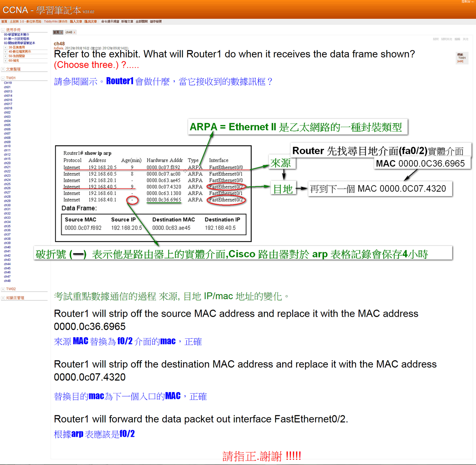Open the ch016 entry in the sidebar
This screenshot has height=465, width=476.
click(x=8, y=100)
